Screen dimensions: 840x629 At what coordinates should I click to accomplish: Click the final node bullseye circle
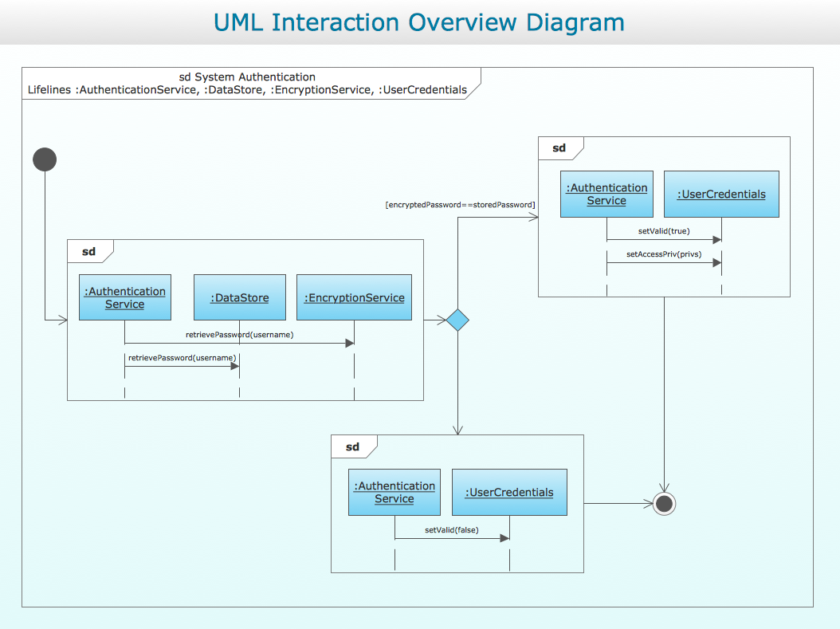point(665,504)
